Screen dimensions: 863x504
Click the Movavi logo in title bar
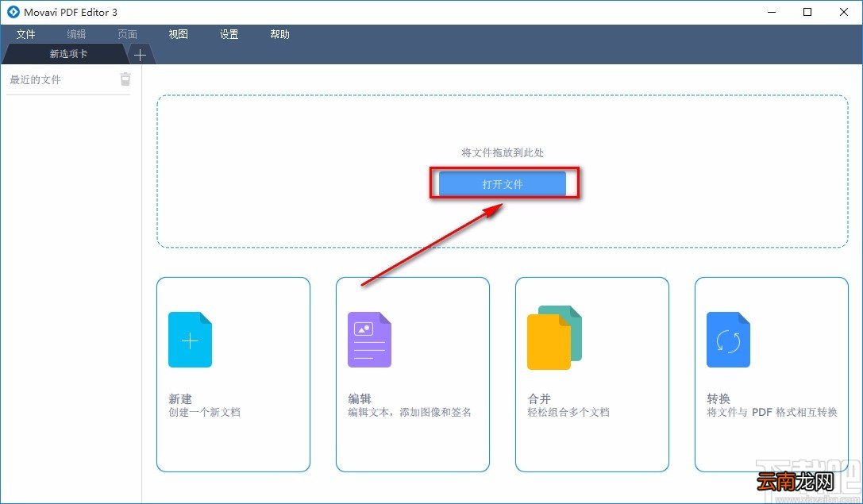pos(13,12)
